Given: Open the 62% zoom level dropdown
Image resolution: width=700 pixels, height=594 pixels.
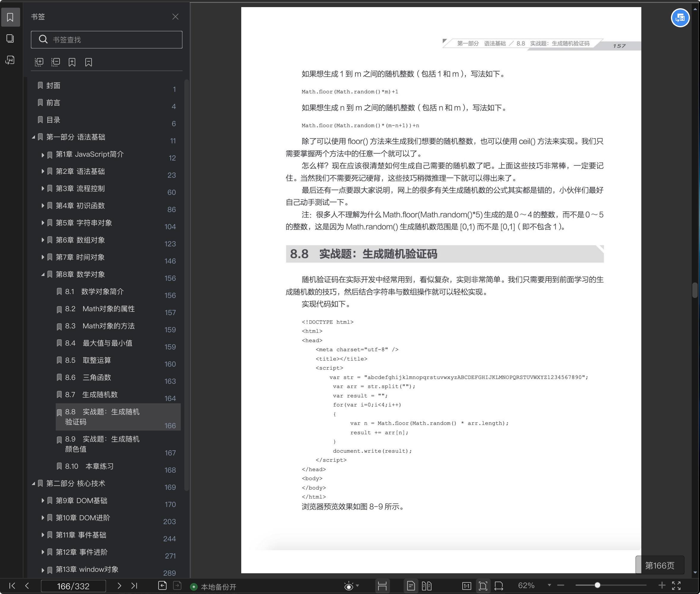Looking at the screenshot, I should 549,585.
